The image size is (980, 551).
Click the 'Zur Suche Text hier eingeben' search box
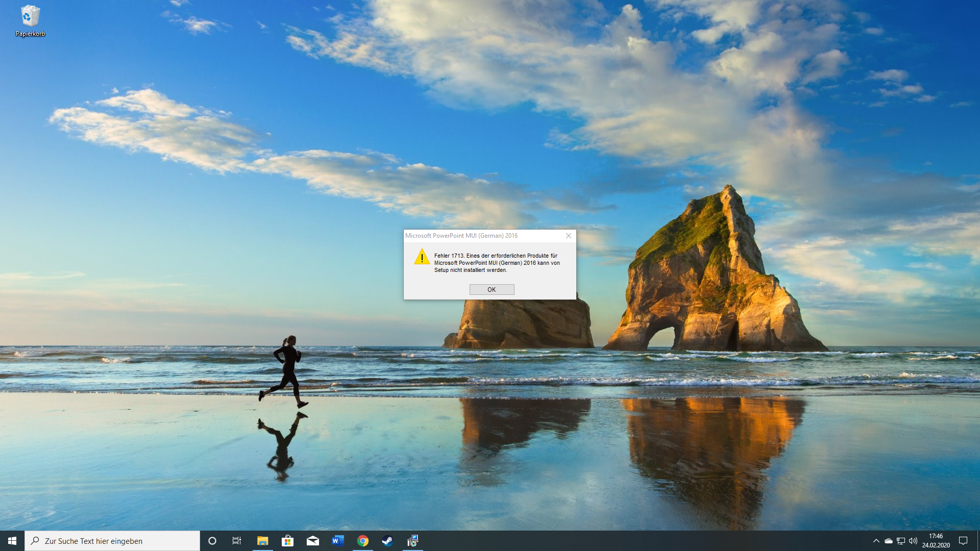click(x=112, y=541)
